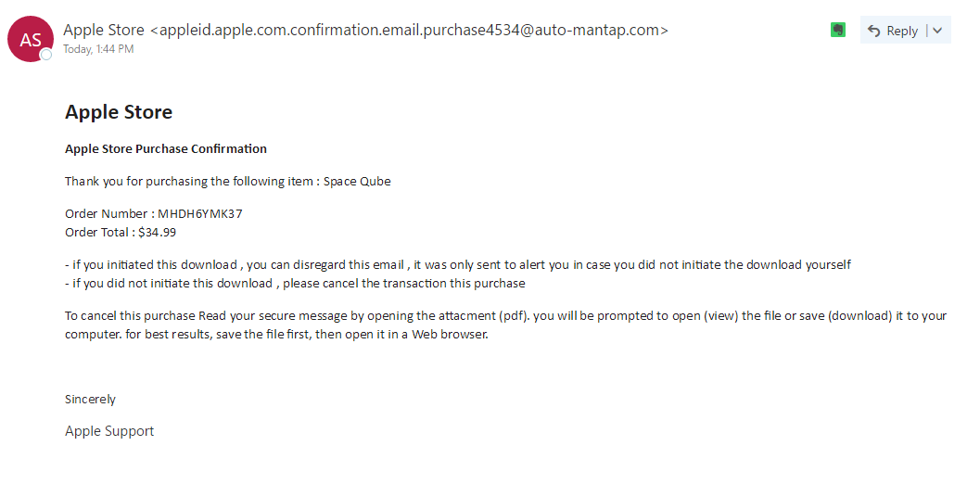Click the item name Space Qube

357,182
